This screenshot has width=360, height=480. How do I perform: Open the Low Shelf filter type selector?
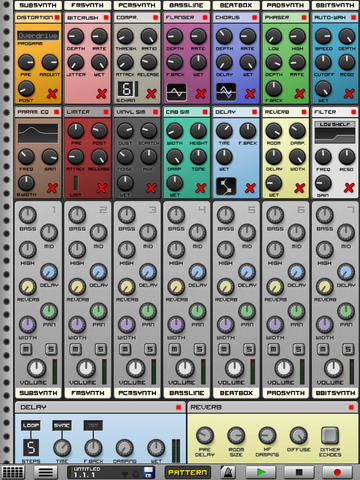pyautogui.click(x=335, y=124)
